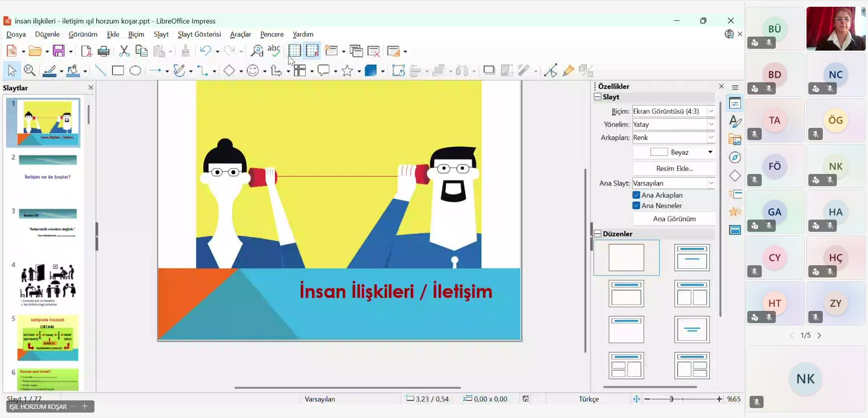Click the Ana Görünüm button
The width and height of the screenshot is (868, 418).
674,219
